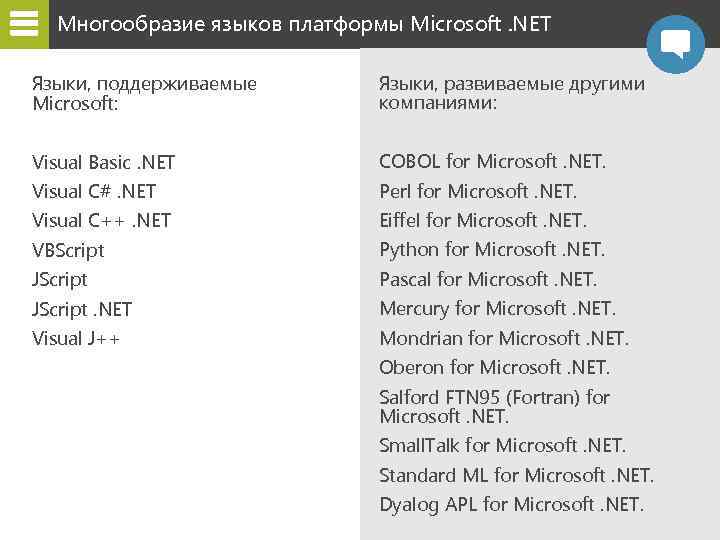Click the slide title about Microsoft .NET
Viewport: 720px width, 540px height.
coord(304,23)
